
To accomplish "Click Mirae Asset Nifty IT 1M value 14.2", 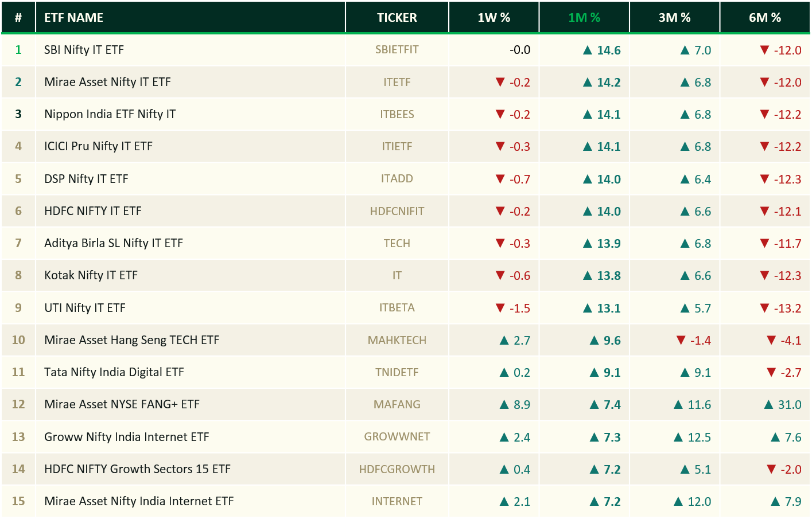I will (x=602, y=82).
